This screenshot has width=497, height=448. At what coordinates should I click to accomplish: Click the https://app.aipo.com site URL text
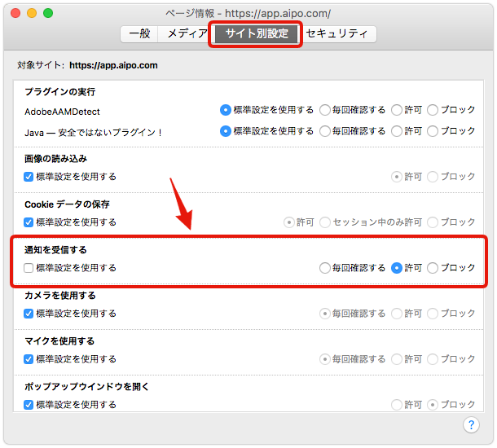tap(113, 66)
